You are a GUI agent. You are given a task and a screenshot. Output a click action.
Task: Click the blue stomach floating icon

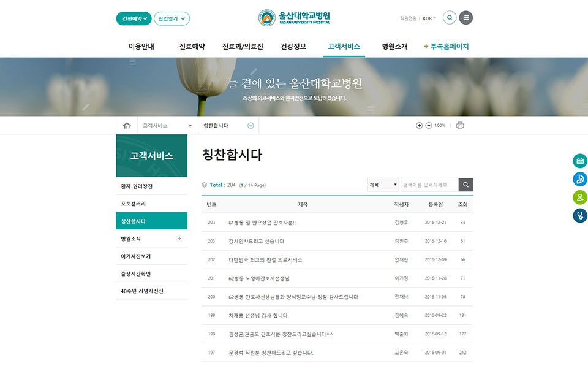point(579,179)
